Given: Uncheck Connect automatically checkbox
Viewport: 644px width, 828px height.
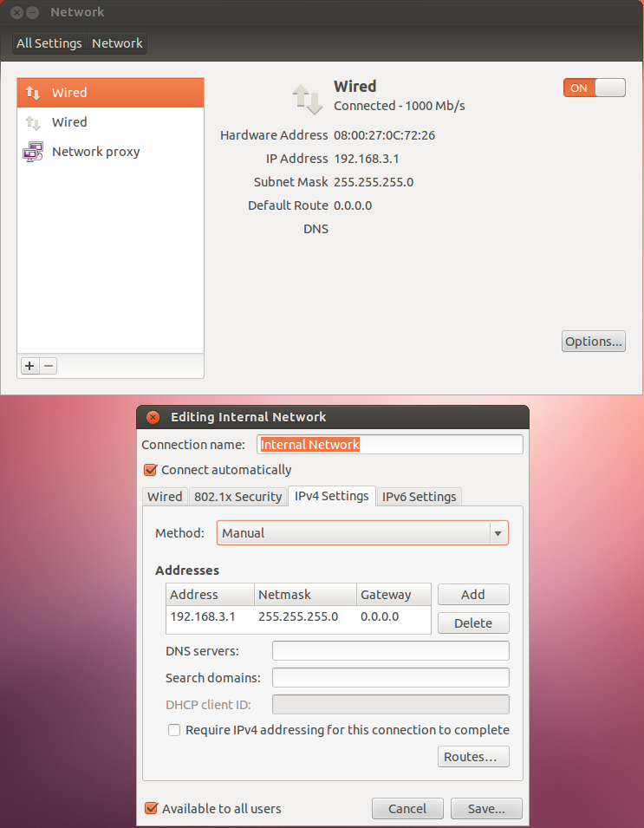Looking at the screenshot, I should pos(151,470).
